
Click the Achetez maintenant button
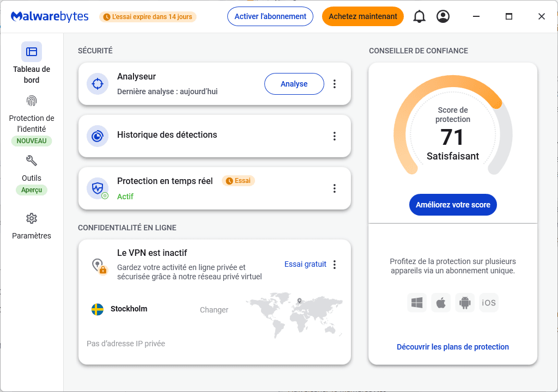point(362,16)
